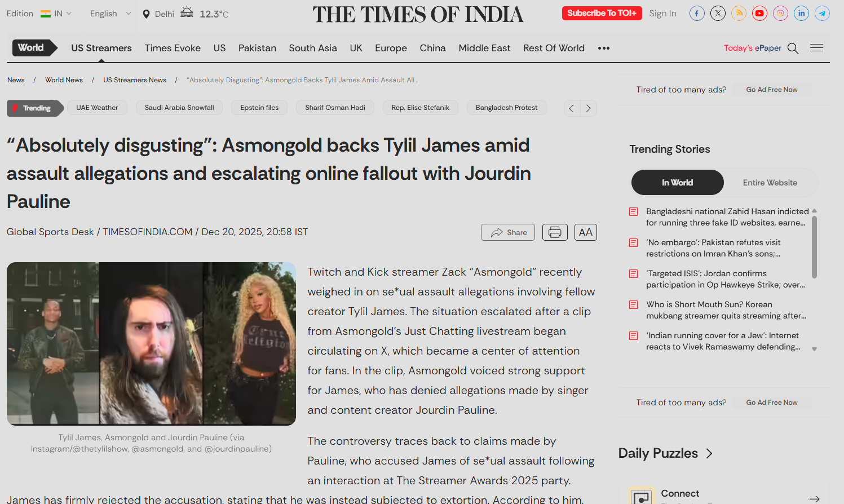Viewport: 844px width, 504px height.
Task: Click the Connect puzzle icon
Action: [642, 496]
